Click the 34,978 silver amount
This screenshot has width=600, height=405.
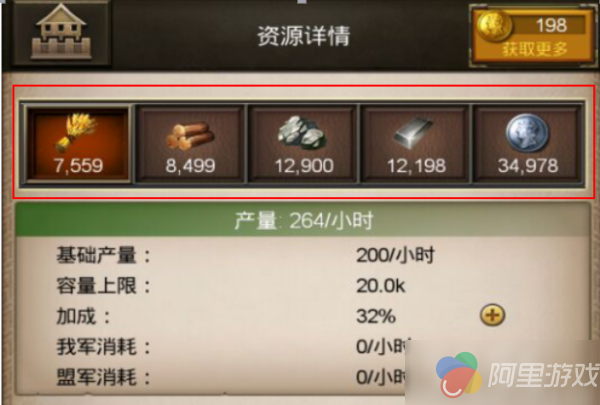click(528, 166)
